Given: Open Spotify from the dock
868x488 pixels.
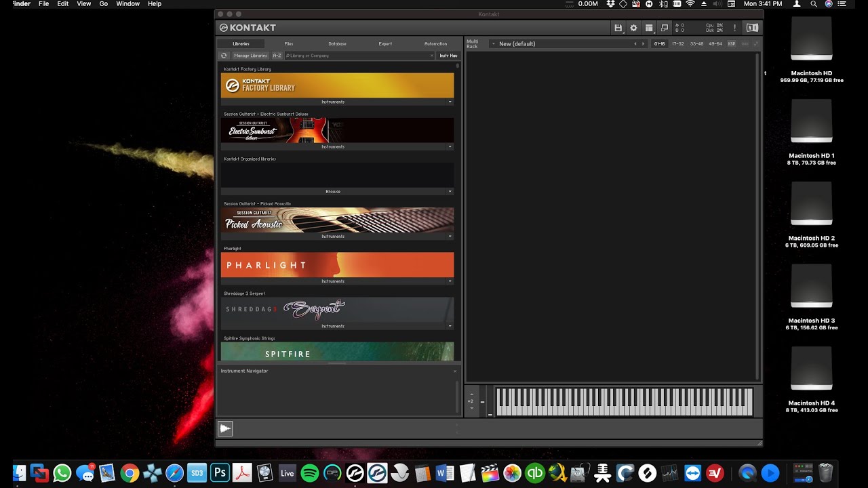Looking at the screenshot, I should [x=309, y=472].
